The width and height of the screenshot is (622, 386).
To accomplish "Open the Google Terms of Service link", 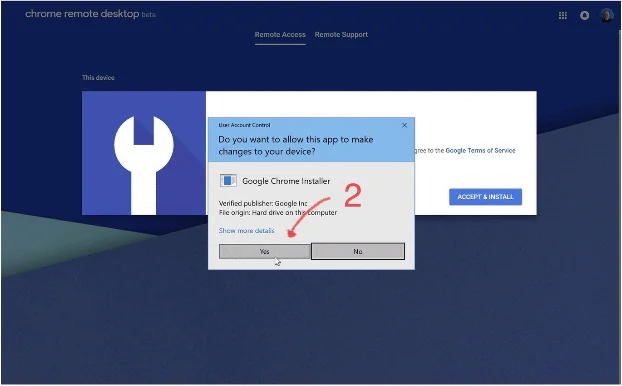I will [x=480, y=151].
